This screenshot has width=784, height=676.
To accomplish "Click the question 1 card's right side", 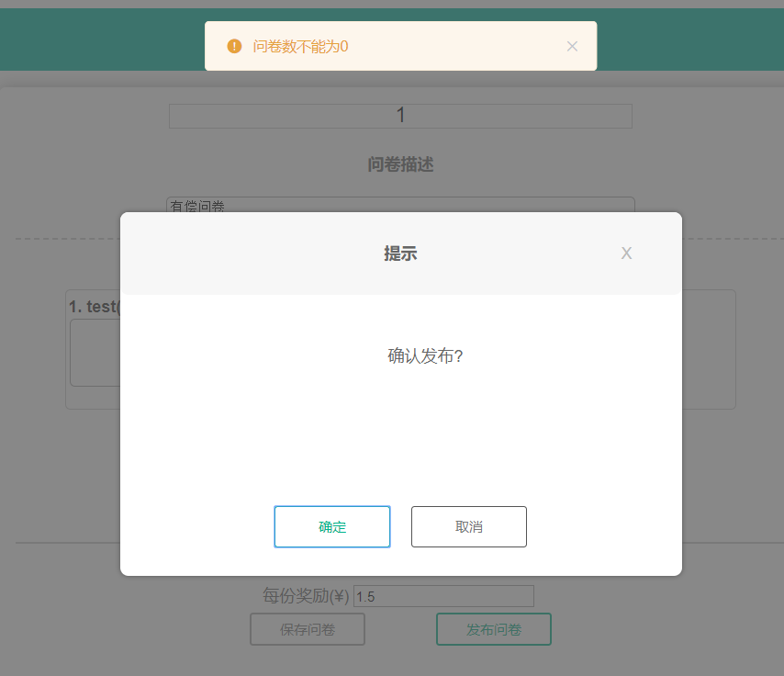I will point(708,349).
